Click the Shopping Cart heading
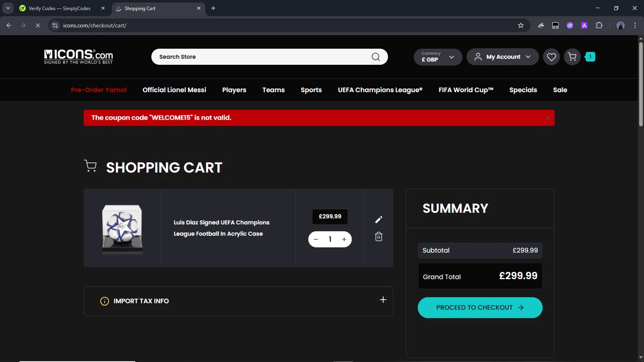644x362 pixels. click(x=164, y=167)
